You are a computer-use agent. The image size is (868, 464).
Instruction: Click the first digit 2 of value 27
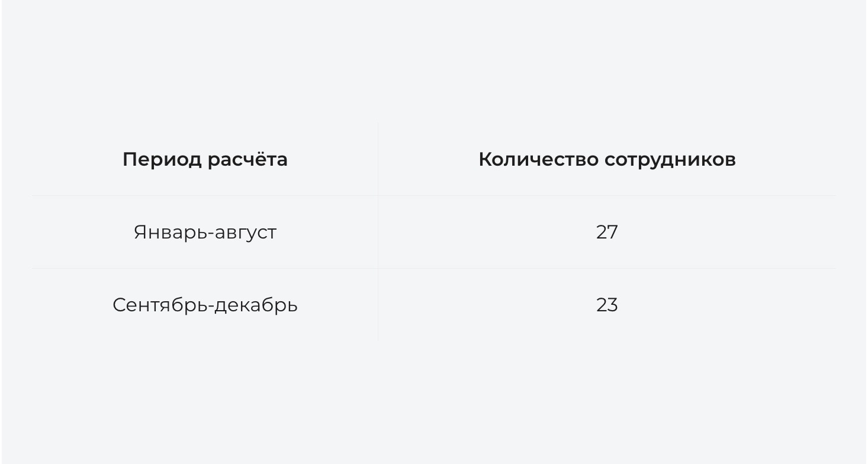pos(601,232)
